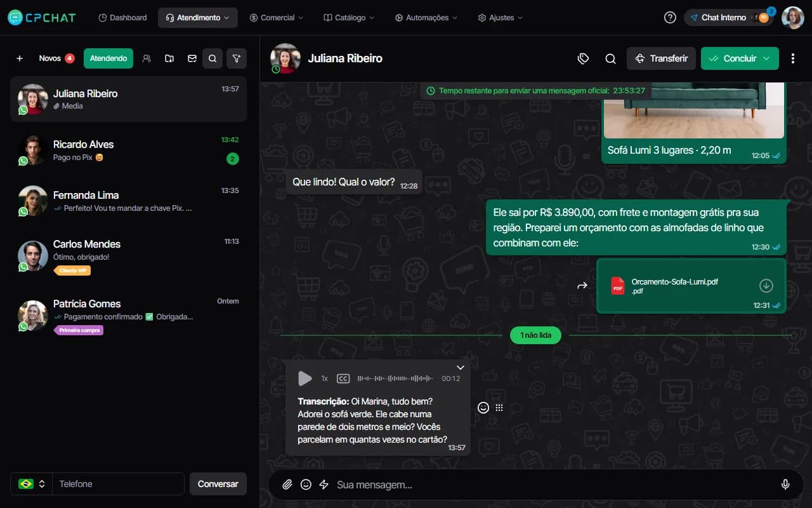
Task: Select the Atendendo tab
Action: pos(108,58)
